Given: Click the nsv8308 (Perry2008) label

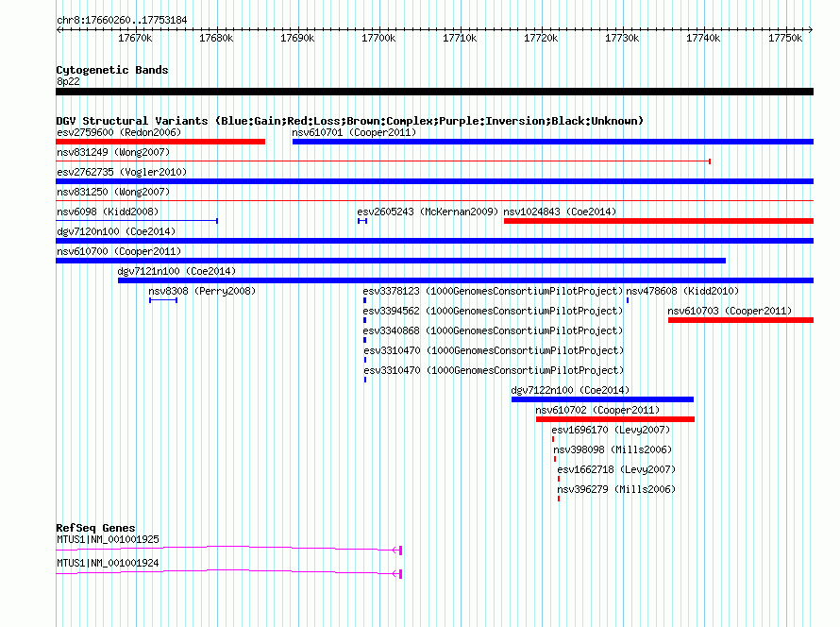Looking at the screenshot, I should coord(202,291).
